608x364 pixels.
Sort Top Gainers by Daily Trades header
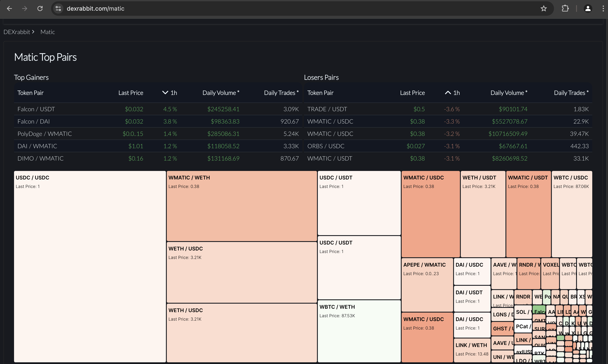[281, 93]
